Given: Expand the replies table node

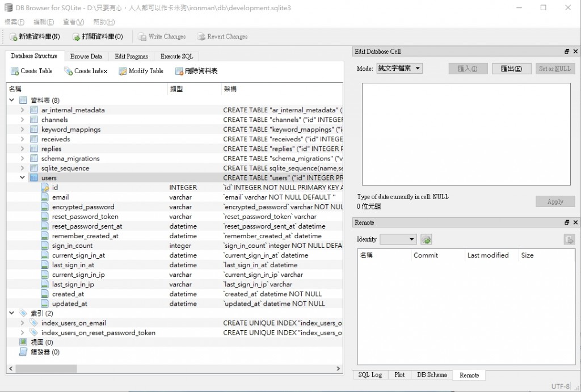Looking at the screenshot, I should 22,149.
